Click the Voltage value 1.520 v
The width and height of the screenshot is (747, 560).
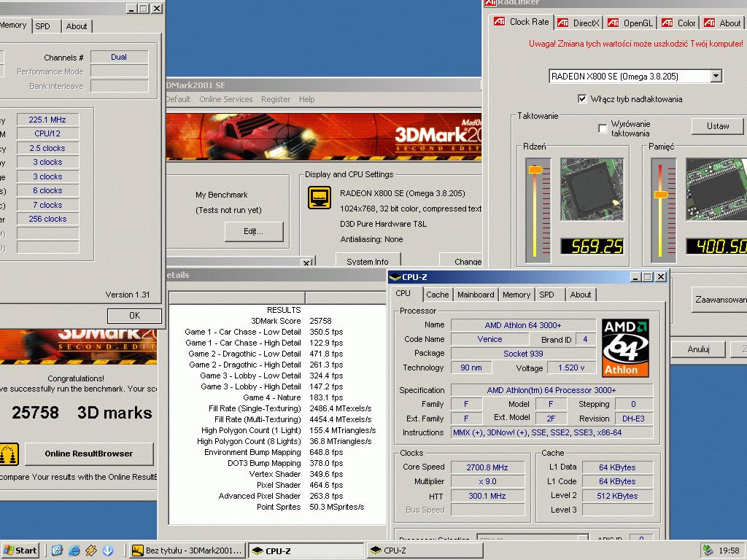point(571,367)
